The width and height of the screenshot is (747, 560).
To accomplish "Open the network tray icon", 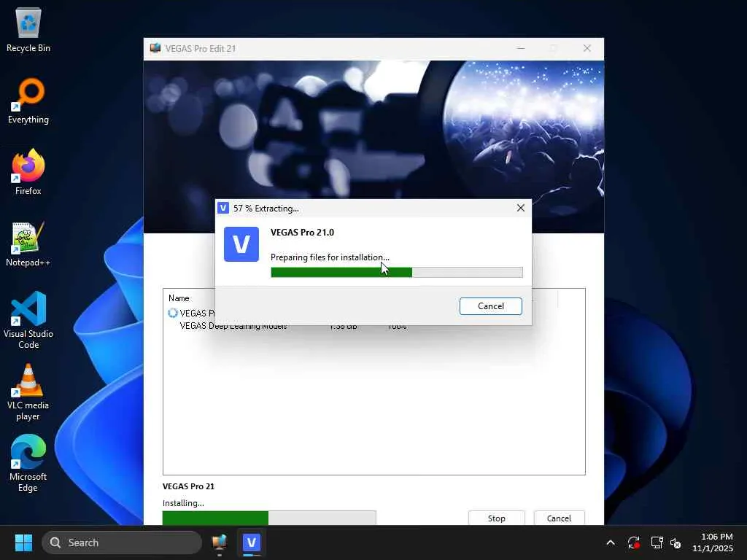I will 657,542.
